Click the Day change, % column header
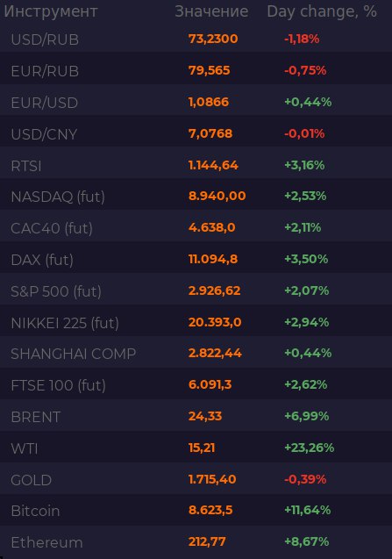This screenshot has width=392, height=559. click(322, 11)
